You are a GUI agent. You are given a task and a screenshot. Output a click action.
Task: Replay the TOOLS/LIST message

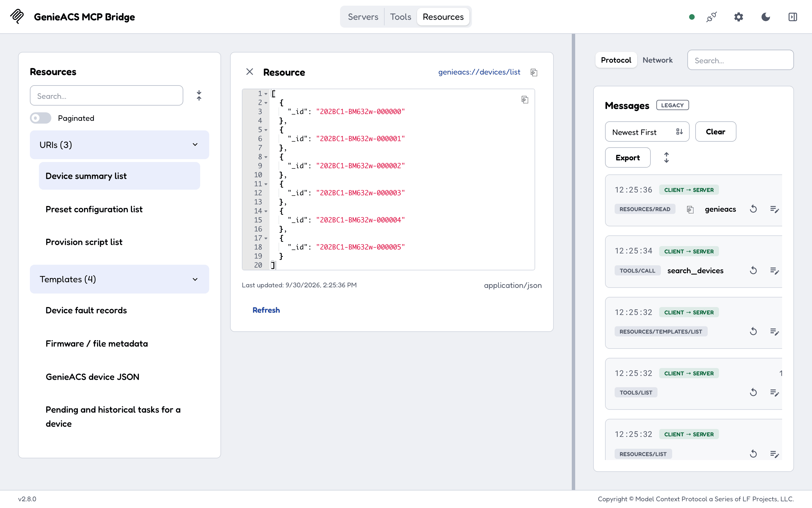click(x=753, y=392)
